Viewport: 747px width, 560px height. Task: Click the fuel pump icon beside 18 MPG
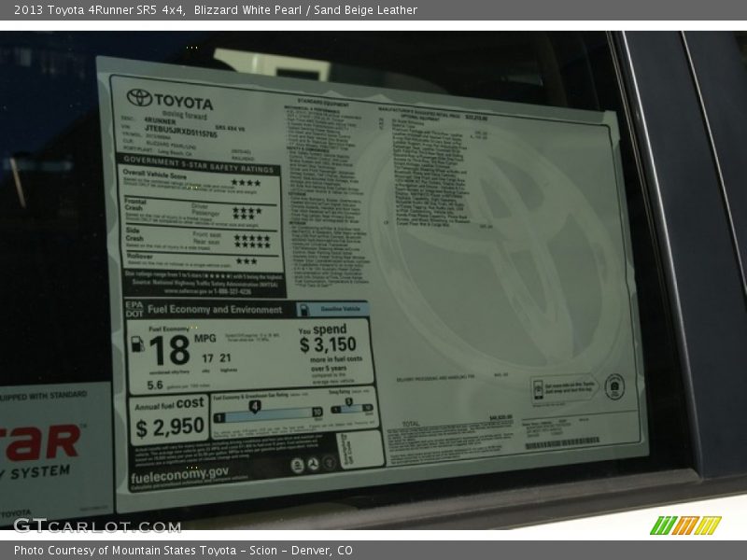137,344
